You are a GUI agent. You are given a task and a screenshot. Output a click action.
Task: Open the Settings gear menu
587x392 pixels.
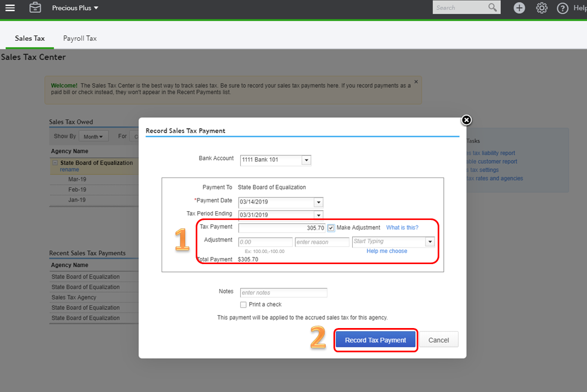[x=541, y=8]
